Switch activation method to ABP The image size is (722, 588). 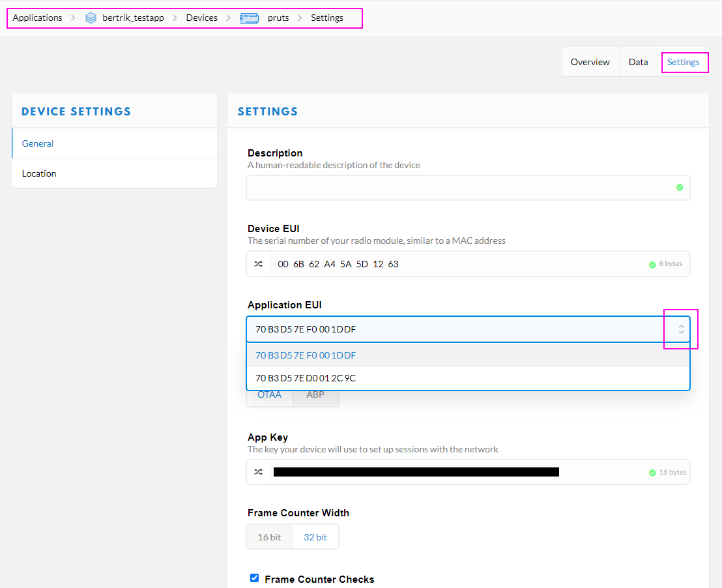click(315, 395)
